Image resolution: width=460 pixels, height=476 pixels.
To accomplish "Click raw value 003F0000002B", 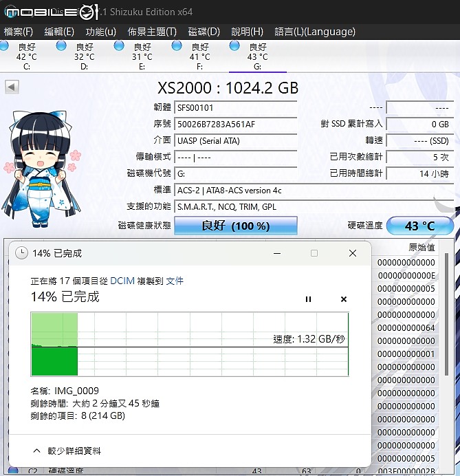I will click(x=406, y=471).
